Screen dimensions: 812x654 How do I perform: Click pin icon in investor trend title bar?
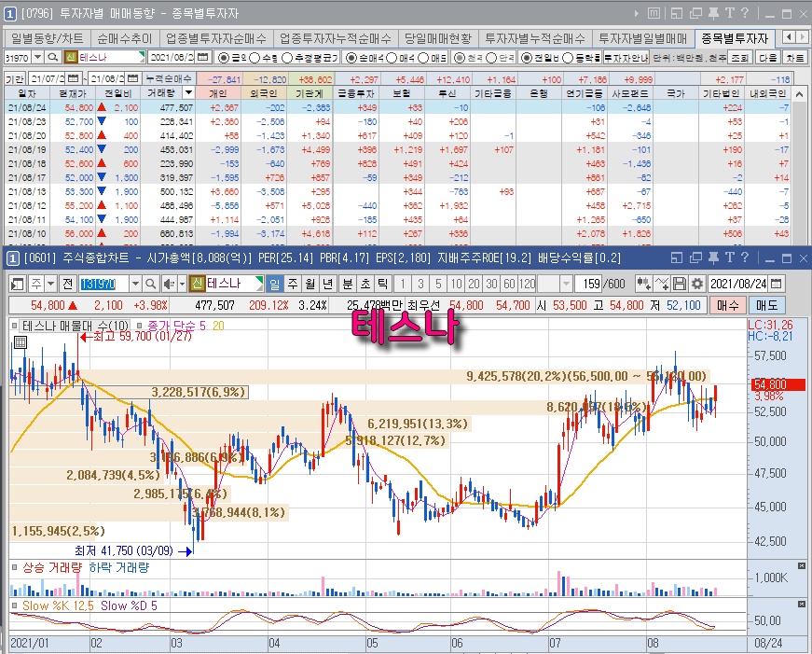[713, 13]
